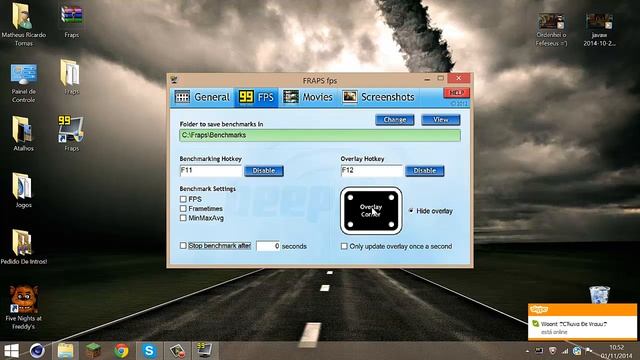Open Painel de Controle desktop icon
640x360 pixels.
point(23,83)
